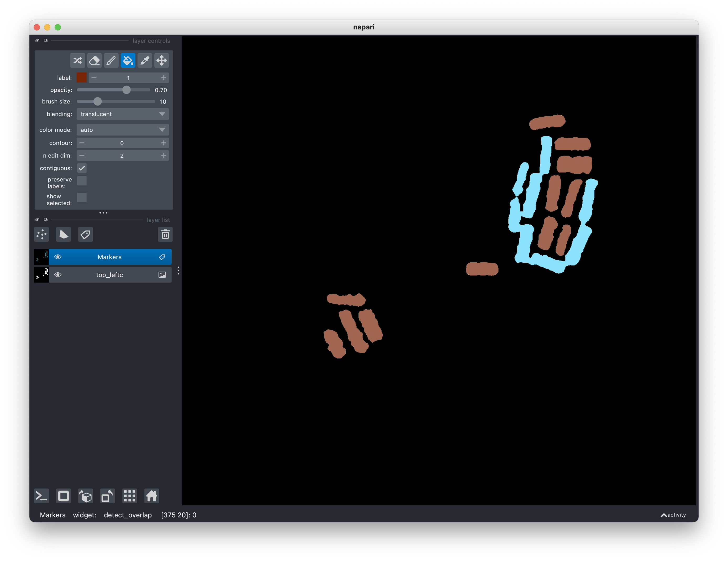Screen dimensions: 728x561
Task: Toggle grid view mode
Action: click(x=129, y=496)
